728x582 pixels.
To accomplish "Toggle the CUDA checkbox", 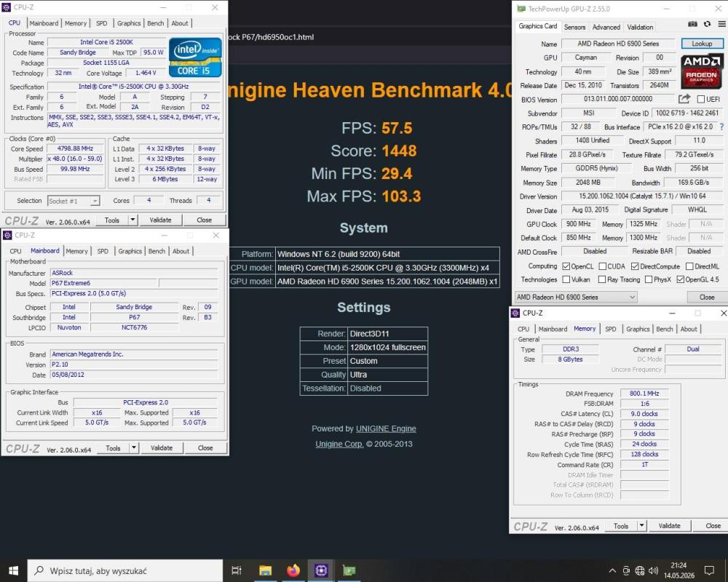I will pyautogui.click(x=603, y=266).
